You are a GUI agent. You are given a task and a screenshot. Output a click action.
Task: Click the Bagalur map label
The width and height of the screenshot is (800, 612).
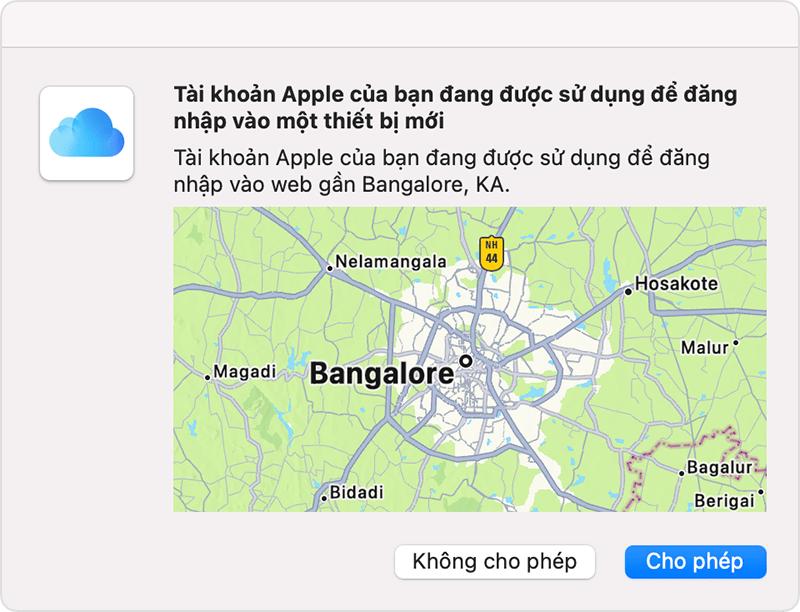[x=719, y=467]
